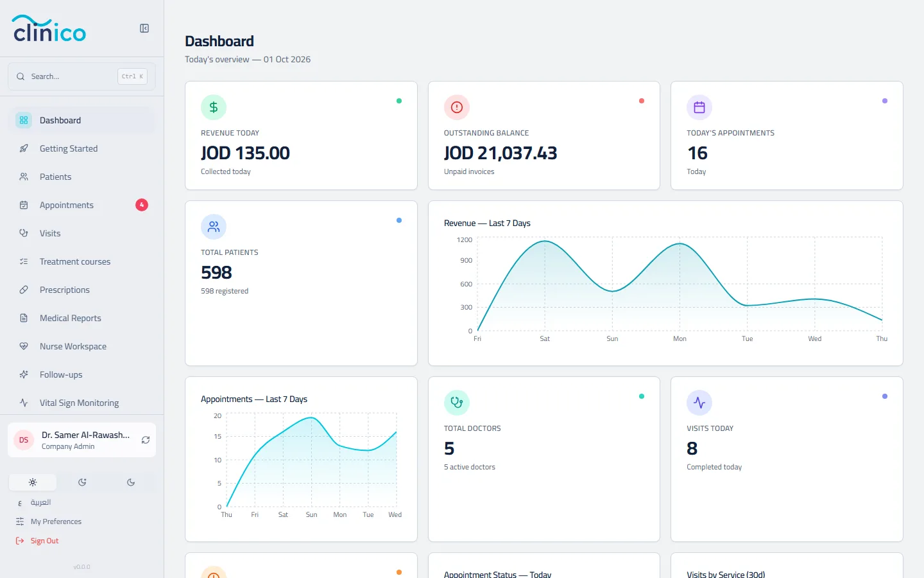Click the Mon peak on Revenue chart
Viewport: 924px width, 578px height.
tap(680, 243)
